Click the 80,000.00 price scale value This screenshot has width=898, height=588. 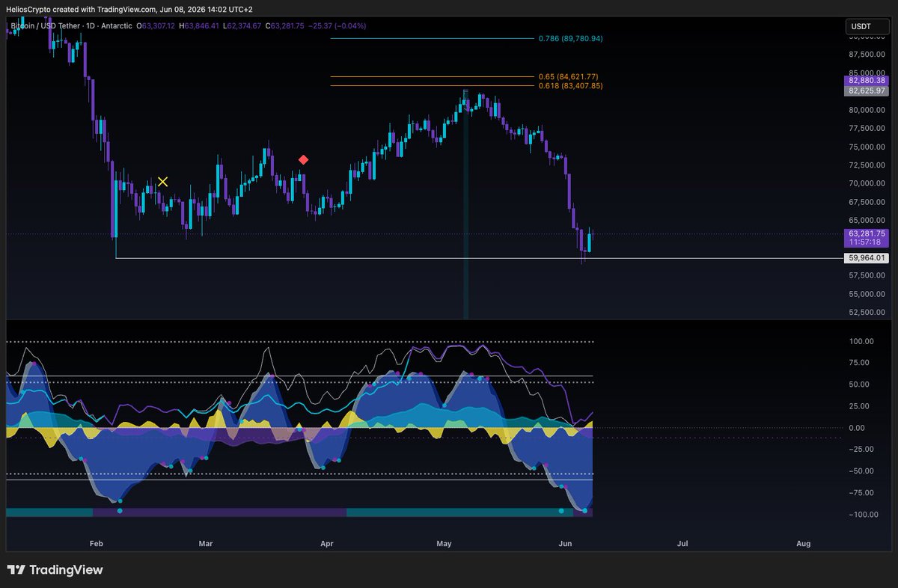pos(867,109)
